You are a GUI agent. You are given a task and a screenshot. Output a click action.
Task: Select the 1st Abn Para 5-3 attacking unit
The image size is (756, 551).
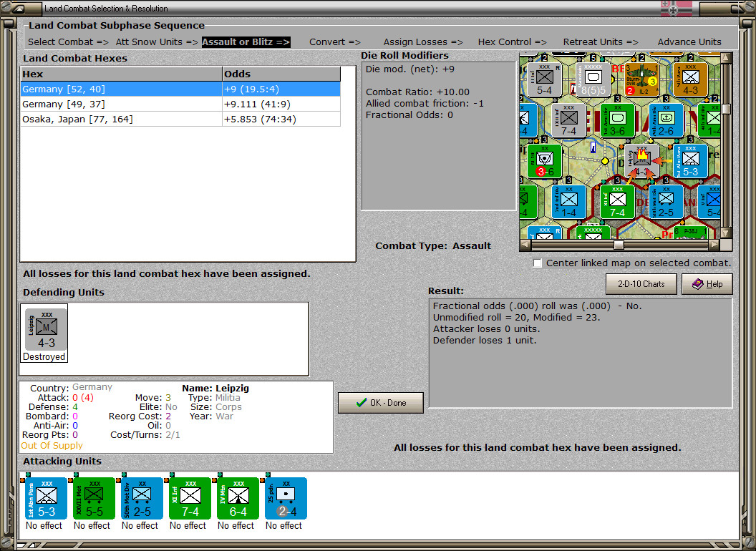(x=47, y=498)
